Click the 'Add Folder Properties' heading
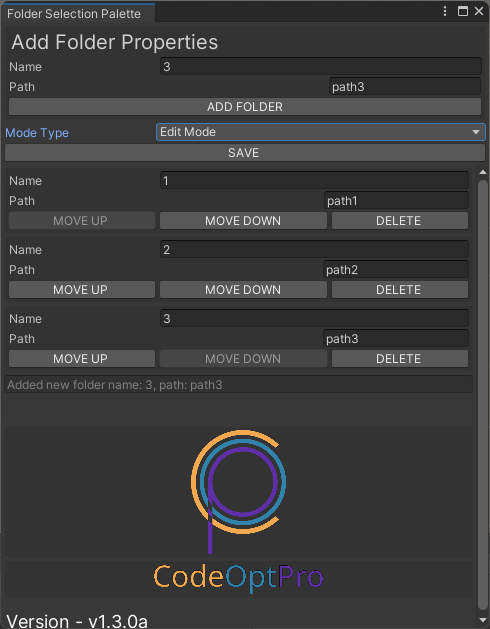490x629 pixels. [x=115, y=42]
